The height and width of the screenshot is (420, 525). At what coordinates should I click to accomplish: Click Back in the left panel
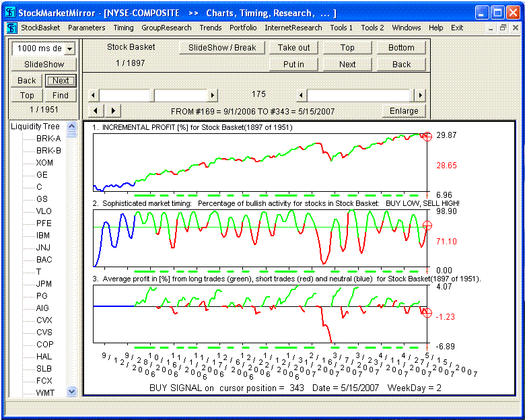[x=26, y=81]
